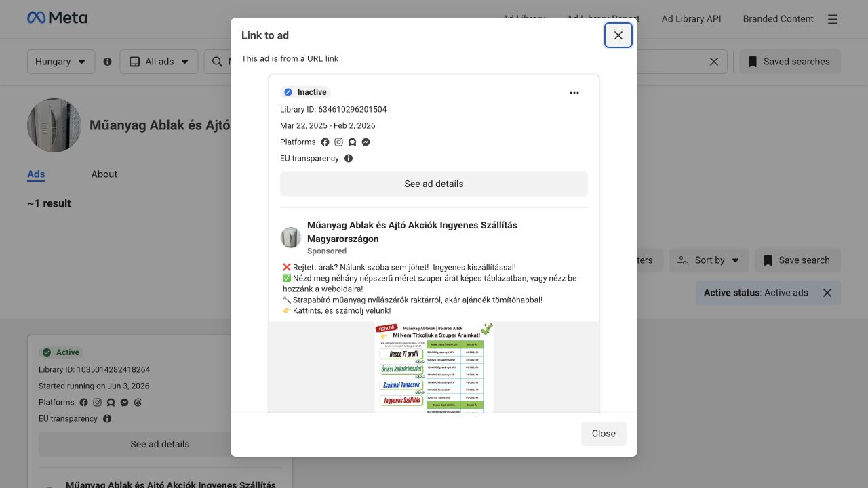This screenshot has width=868, height=488.
Task: Open the hamburger menu in the page header
Action: click(x=833, y=19)
